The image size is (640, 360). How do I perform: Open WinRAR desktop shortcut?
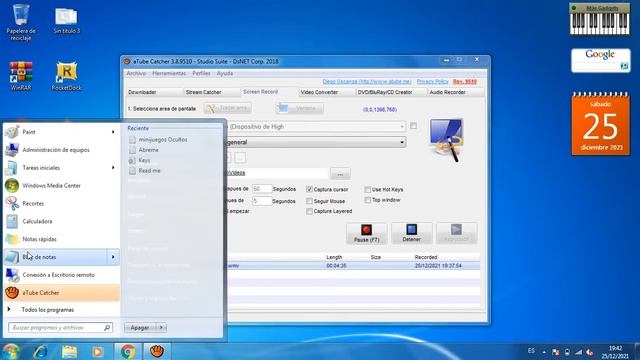[21, 76]
